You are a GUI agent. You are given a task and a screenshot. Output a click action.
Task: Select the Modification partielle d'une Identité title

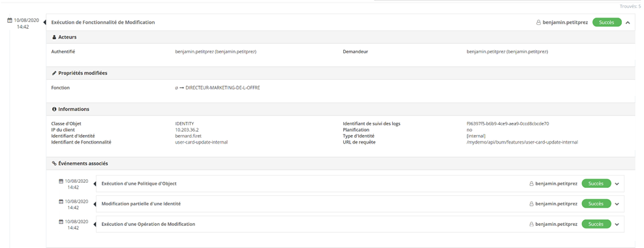[141, 204]
